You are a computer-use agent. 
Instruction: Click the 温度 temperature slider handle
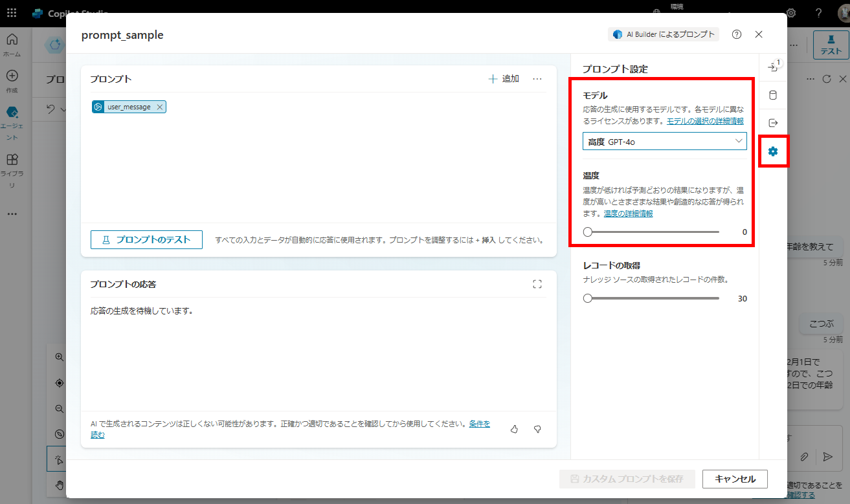(x=587, y=232)
